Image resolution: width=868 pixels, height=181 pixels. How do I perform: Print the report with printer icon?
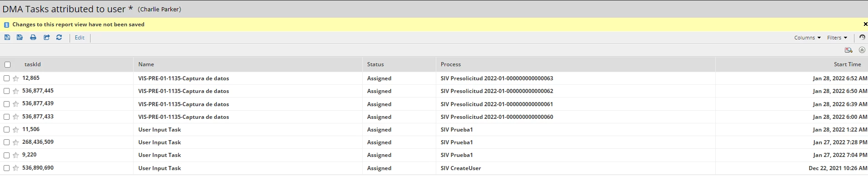[33, 38]
